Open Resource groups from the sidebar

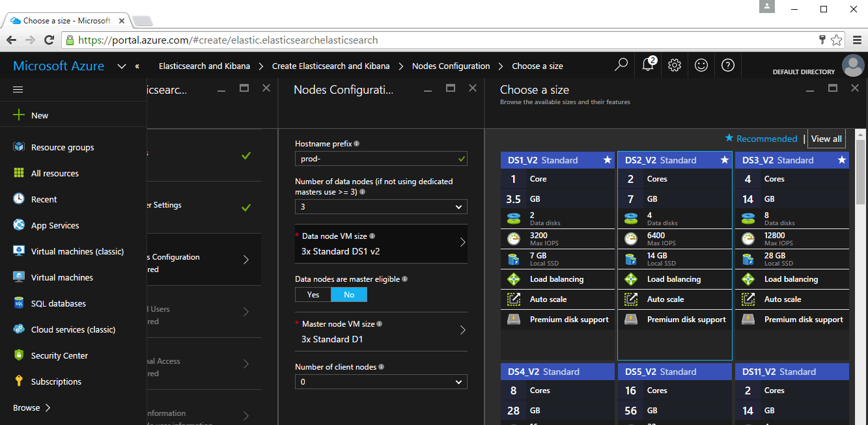point(63,148)
